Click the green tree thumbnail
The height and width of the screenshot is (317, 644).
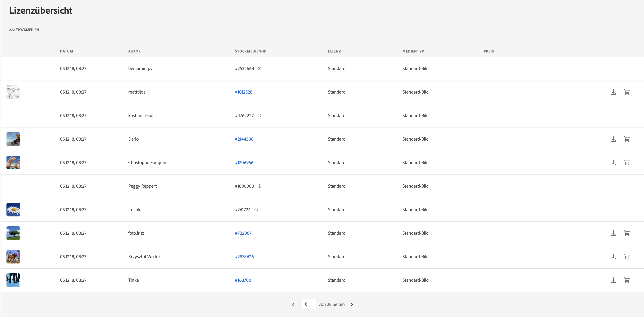click(x=13, y=233)
